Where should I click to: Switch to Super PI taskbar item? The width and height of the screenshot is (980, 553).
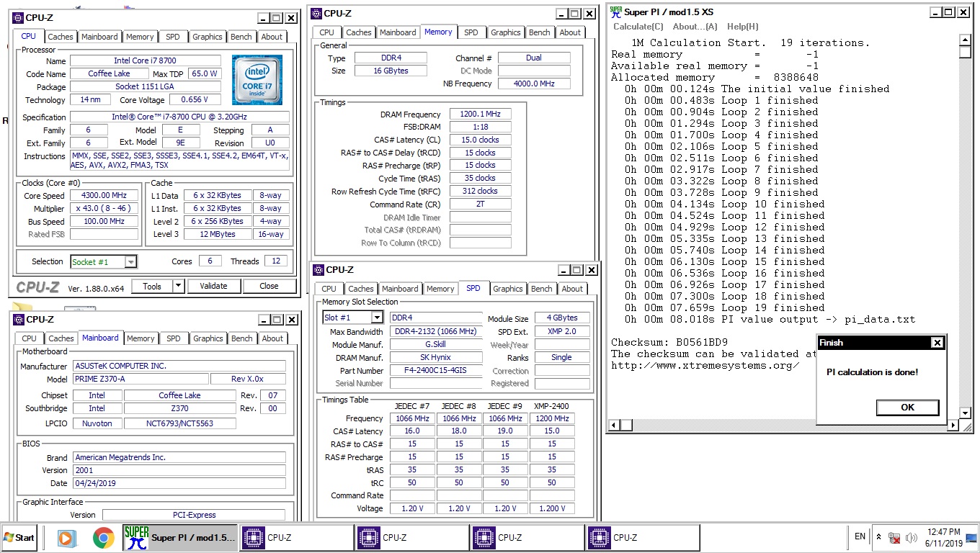(180, 538)
